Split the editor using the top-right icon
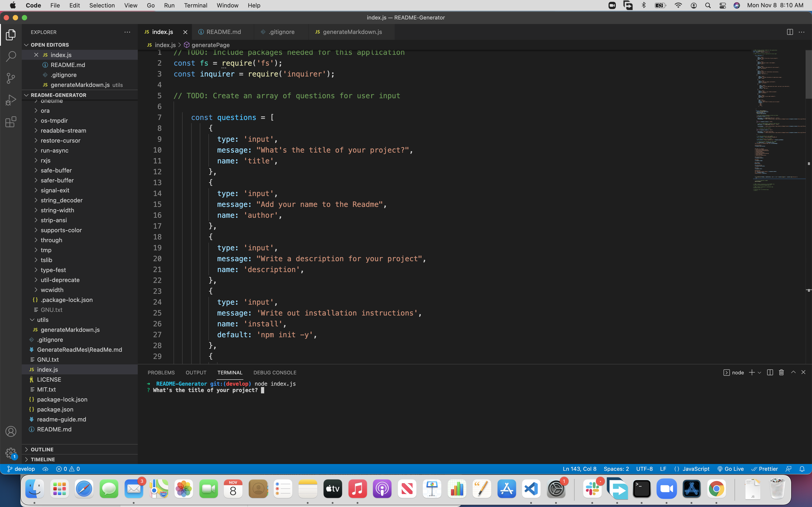The width and height of the screenshot is (812, 507). pyautogui.click(x=790, y=32)
